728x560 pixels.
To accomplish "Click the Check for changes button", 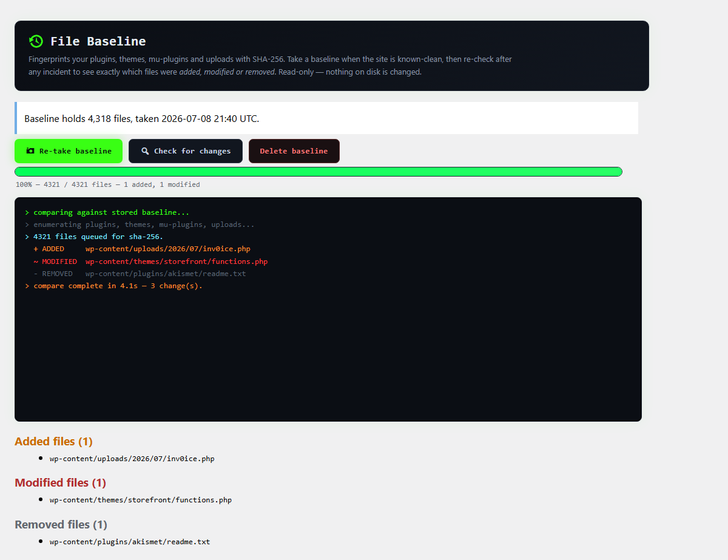I will [186, 151].
